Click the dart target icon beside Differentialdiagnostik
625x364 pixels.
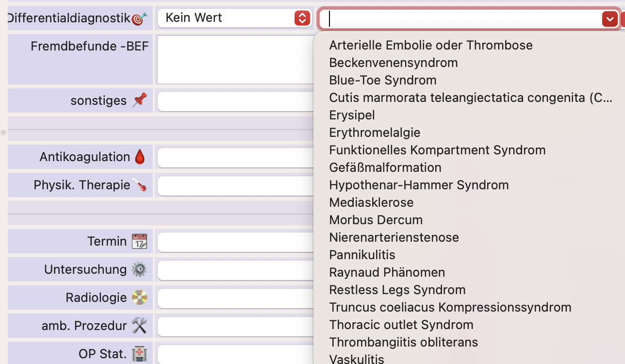tap(139, 18)
